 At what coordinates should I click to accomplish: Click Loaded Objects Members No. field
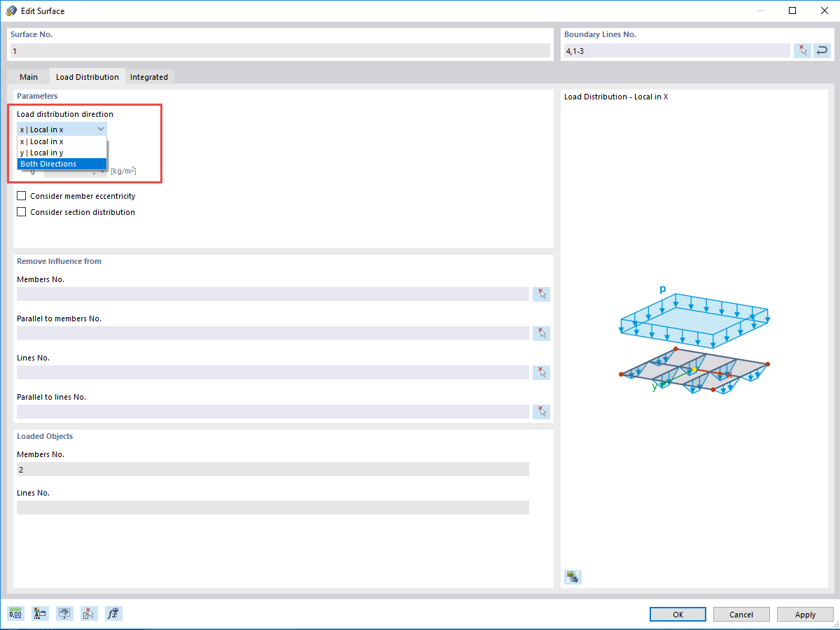click(x=273, y=469)
